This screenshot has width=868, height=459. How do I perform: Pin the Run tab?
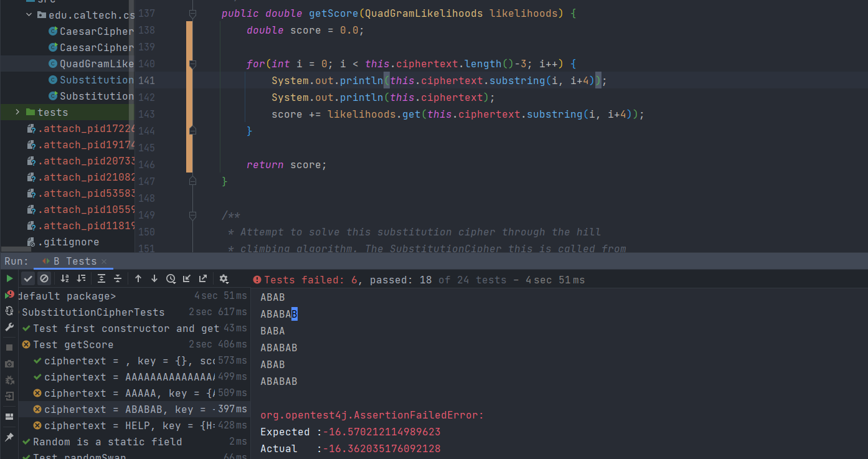point(9,437)
